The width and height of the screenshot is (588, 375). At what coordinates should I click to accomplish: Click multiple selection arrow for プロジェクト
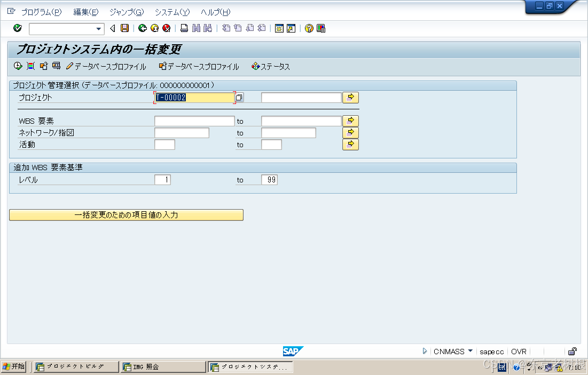[351, 98]
